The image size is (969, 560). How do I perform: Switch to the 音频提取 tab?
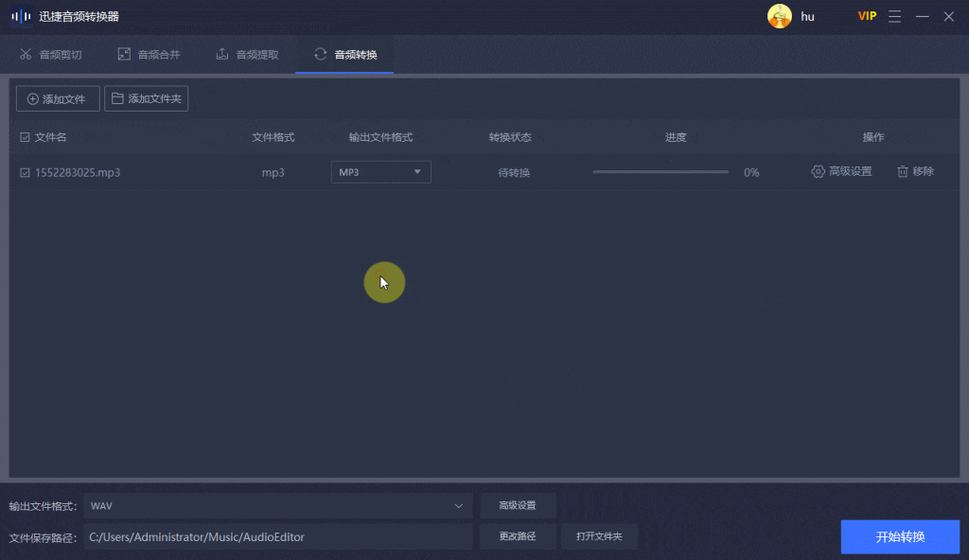click(x=247, y=55)
